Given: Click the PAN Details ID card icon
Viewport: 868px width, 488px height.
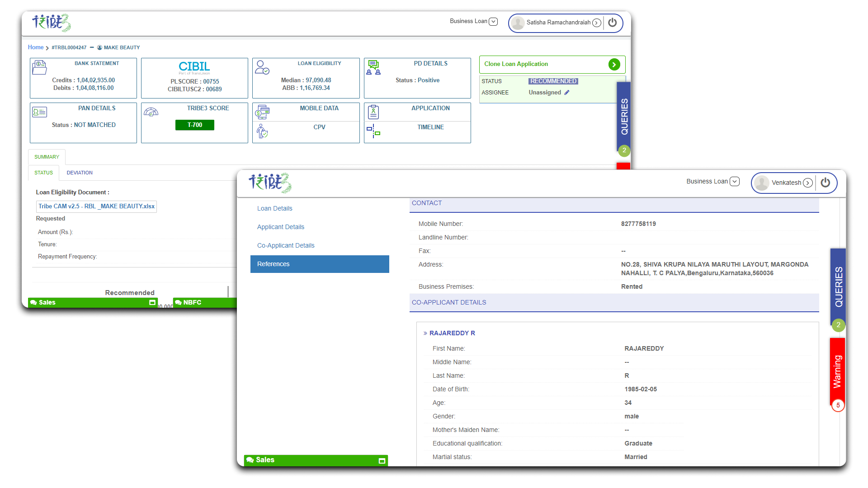Looking at the screenshot, I should coord(40,112).
